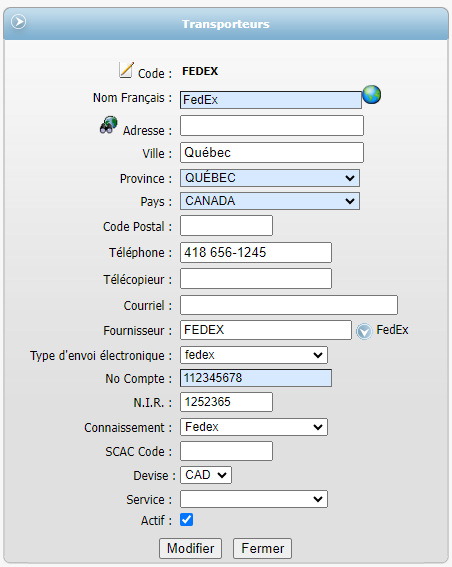Click the binoculars icon beside Adresse
Viewport: 452px width, 567px height.
coord(109,125)
